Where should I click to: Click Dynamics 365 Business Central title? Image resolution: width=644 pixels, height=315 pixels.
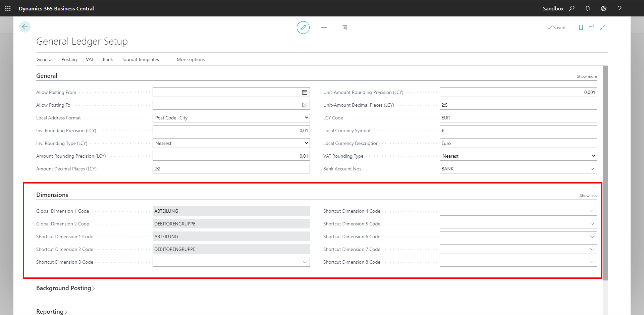pos(56,8)
